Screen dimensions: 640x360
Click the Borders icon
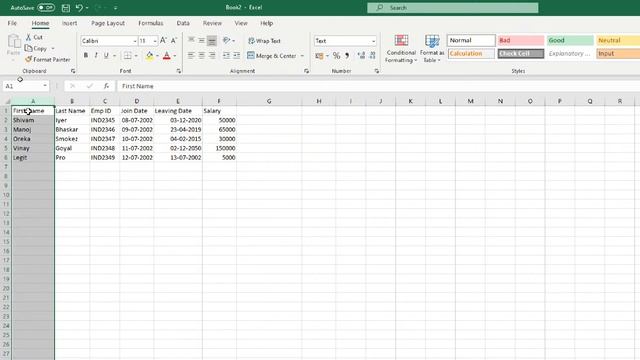pos(128,56)
